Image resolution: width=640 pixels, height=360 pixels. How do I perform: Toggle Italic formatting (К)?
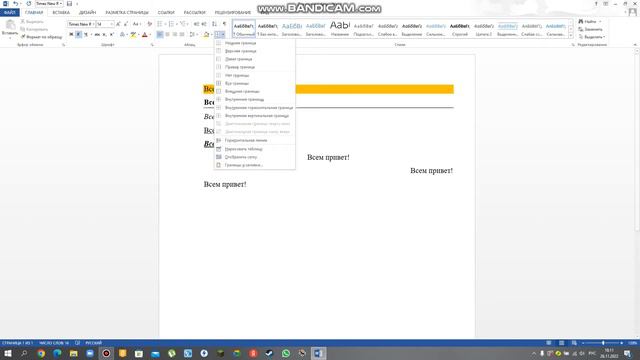(x=78, y=35)
